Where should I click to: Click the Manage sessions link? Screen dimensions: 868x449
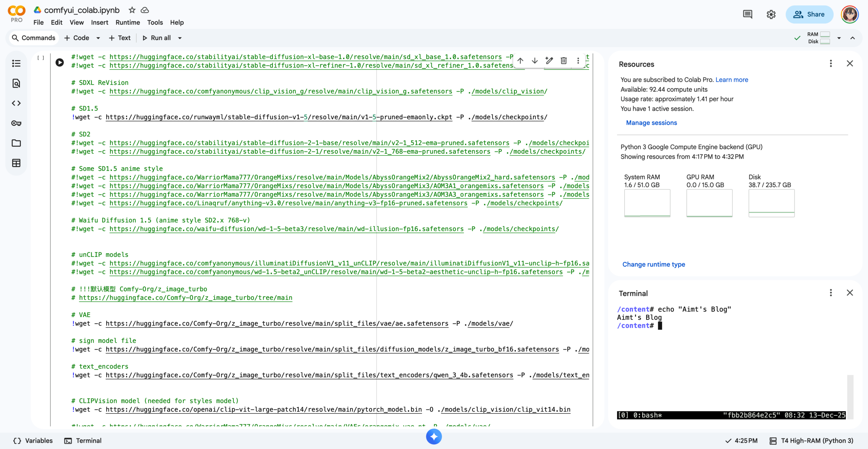click(x=651, y=123)
